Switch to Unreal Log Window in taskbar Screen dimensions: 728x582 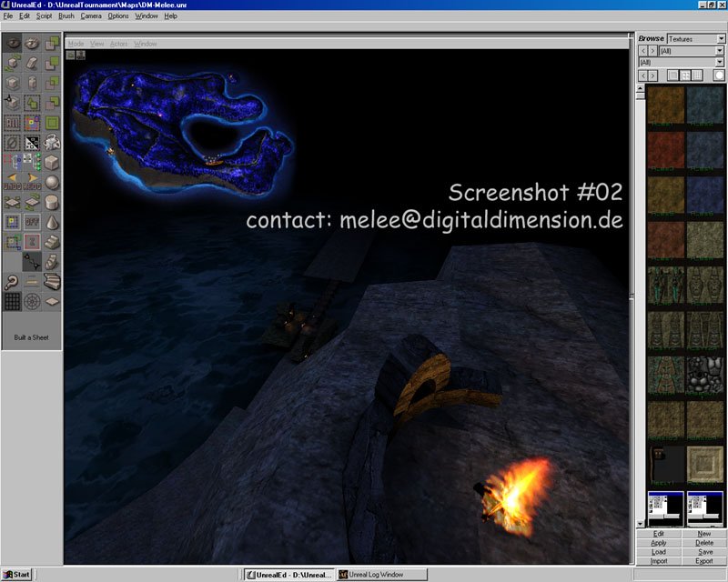click(381, 575)
